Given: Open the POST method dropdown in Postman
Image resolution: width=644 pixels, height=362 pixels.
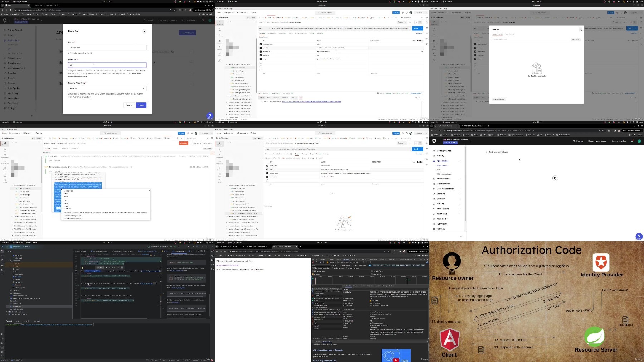Looking at the screenshot, I should [271, 149].
